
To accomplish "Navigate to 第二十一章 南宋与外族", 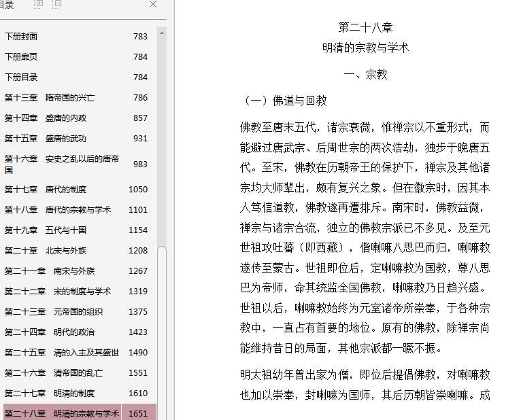I will coord(50,271).
